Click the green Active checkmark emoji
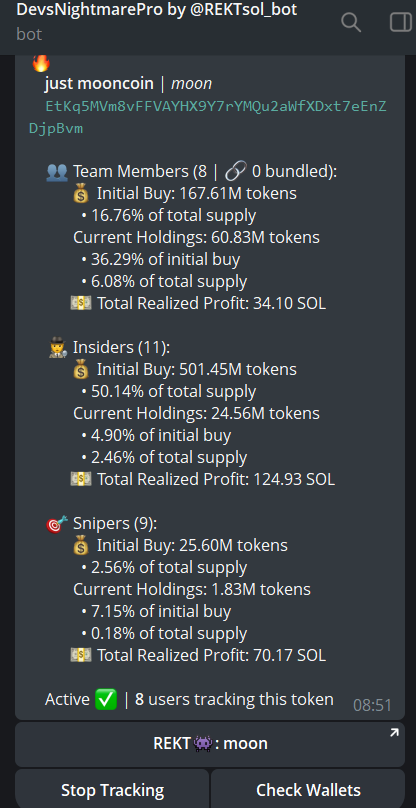Viewport: 416px width, 808px height. (106, 700)
